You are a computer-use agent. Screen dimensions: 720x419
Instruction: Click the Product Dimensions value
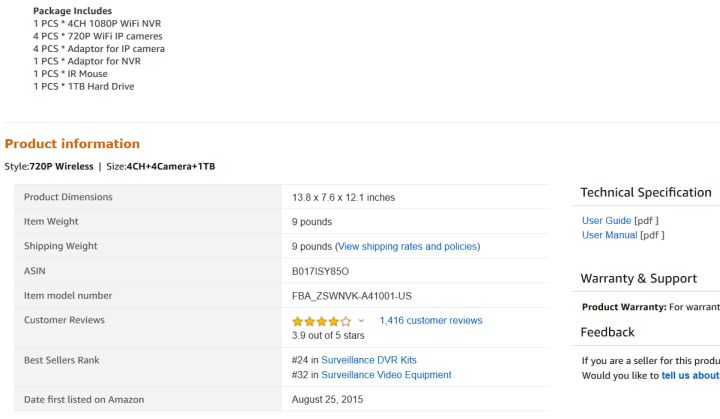[x=343, y=198]
